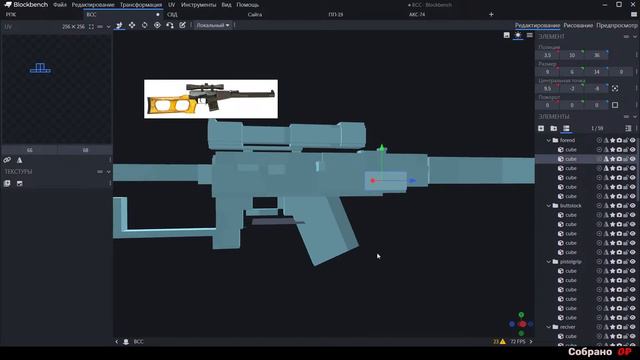Toggle mirror UV triangle icon on pistolgrip group
This screenshot has width=640, height=360.
[x=606, y=262]
